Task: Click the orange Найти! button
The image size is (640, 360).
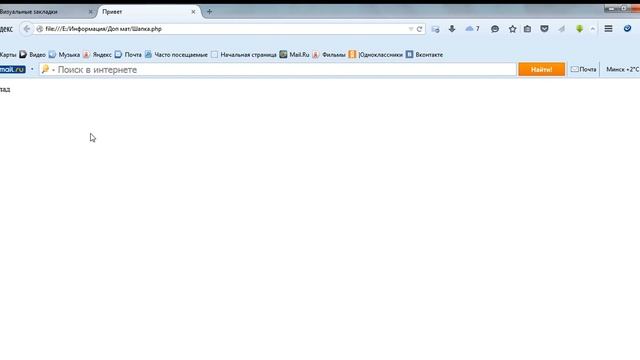Action: point(542,70)
